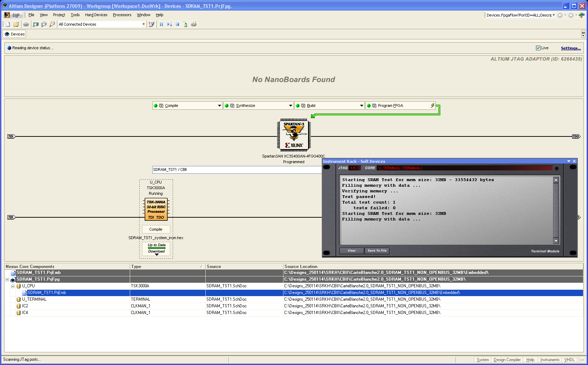Click the Spartan-3 Xilinx FPGA chip icon
The image size is (588, 365).
tap(294, 135)
